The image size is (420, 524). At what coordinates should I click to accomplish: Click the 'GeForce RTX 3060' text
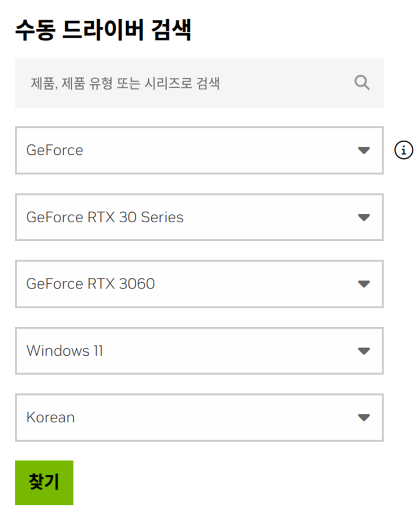[x=91, y=284]
